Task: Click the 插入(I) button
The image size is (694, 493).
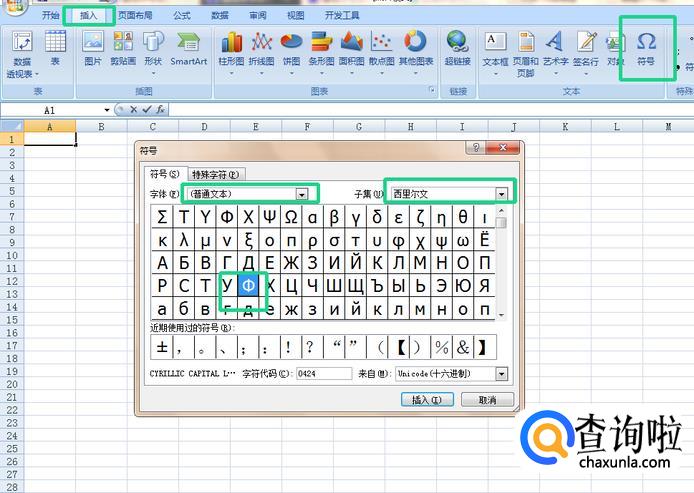Action: tap(427, 400)
